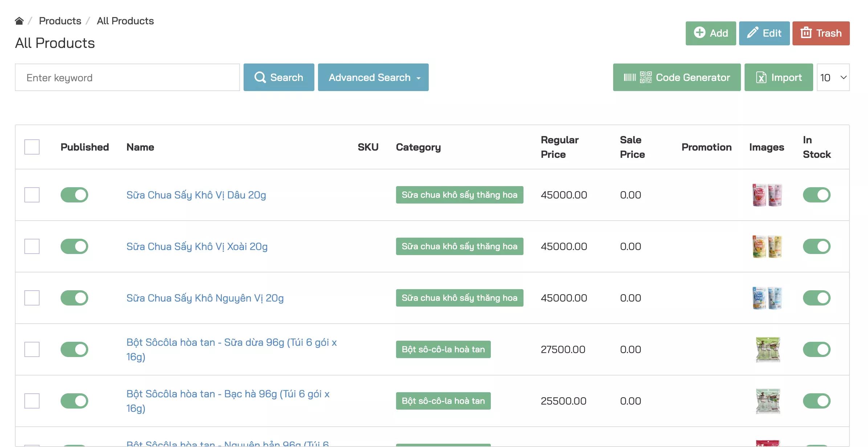868x447 pixels.
Task: Expand the Advanced Search dropdown
Action: (x=373, y=77)
